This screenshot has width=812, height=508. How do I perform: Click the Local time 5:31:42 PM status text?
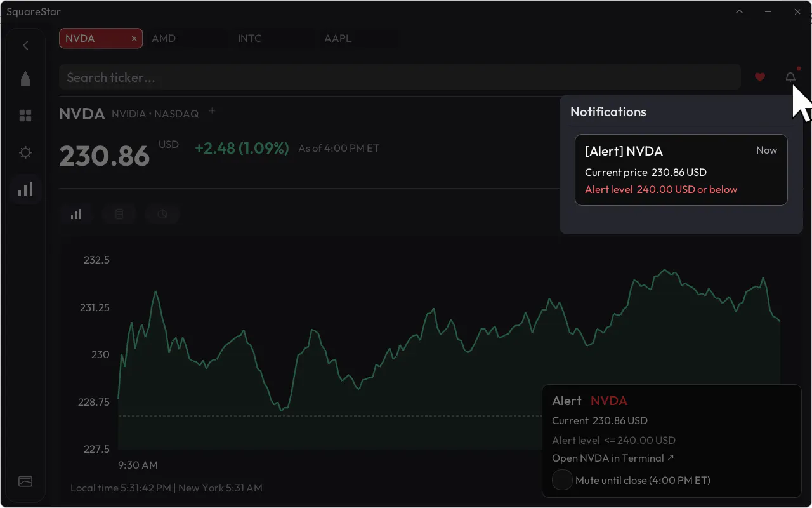[x=121, y=488]
